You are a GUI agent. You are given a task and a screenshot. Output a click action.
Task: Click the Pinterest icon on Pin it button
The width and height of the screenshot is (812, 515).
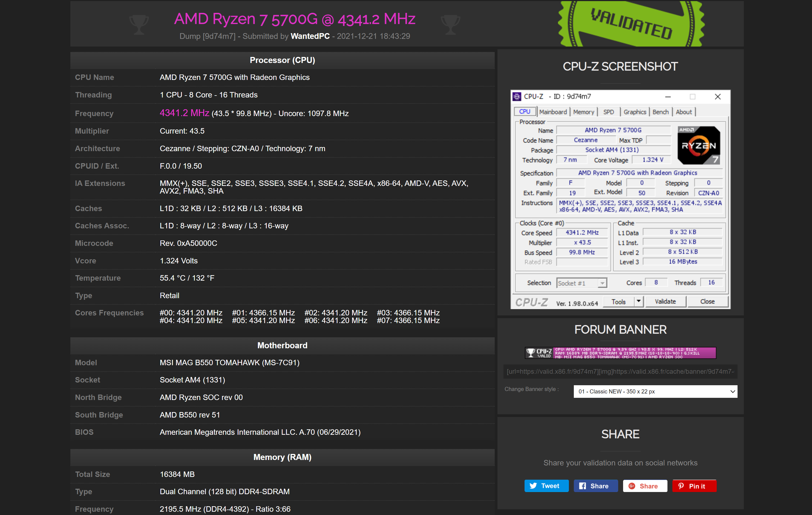click(x=681, y=486)
